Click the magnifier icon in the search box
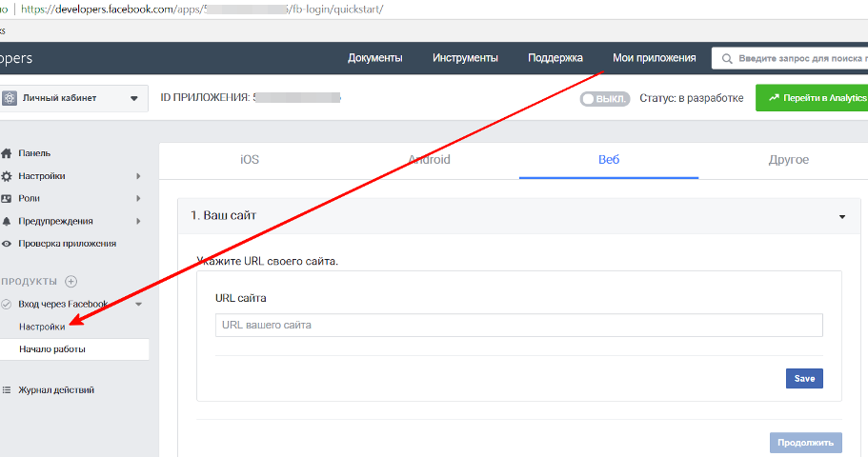 point(727,59)
